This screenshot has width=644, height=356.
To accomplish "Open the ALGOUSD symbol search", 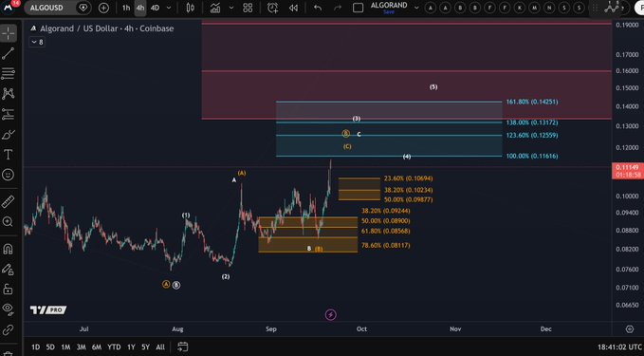I will (46, 8).
